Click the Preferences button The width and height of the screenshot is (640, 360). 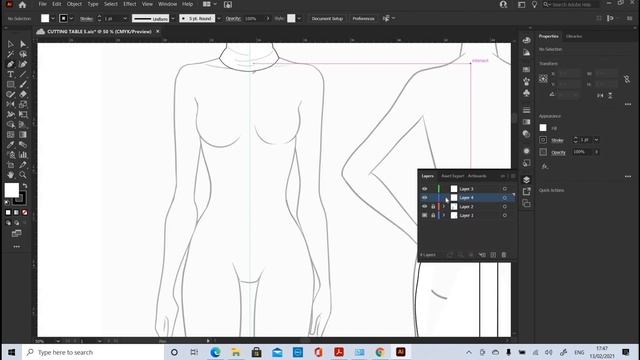tap(363, 18)
